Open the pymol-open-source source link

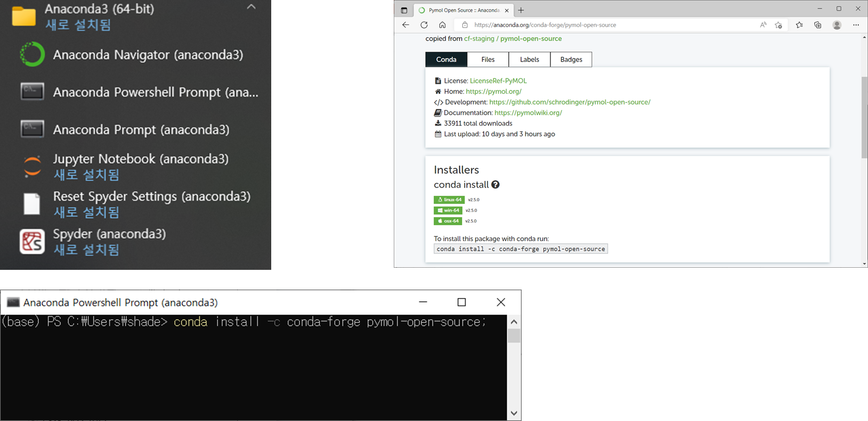point(531,39)
